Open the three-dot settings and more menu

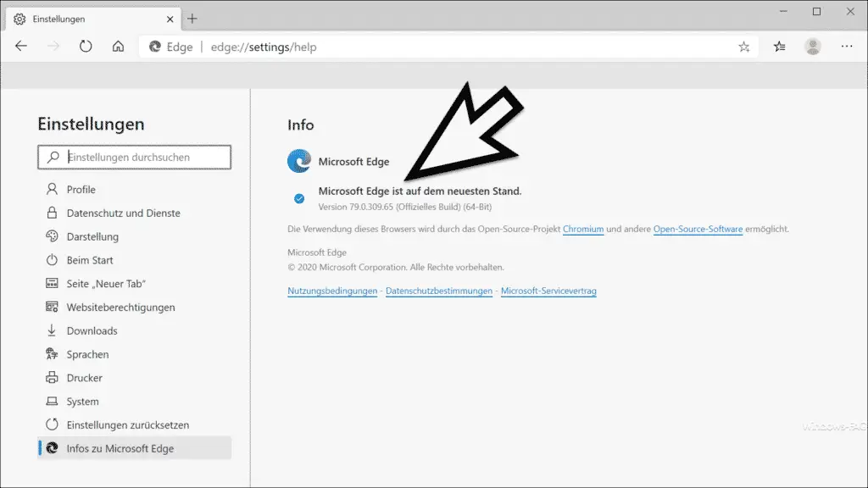pyautogui.click(x=847, y=47)
